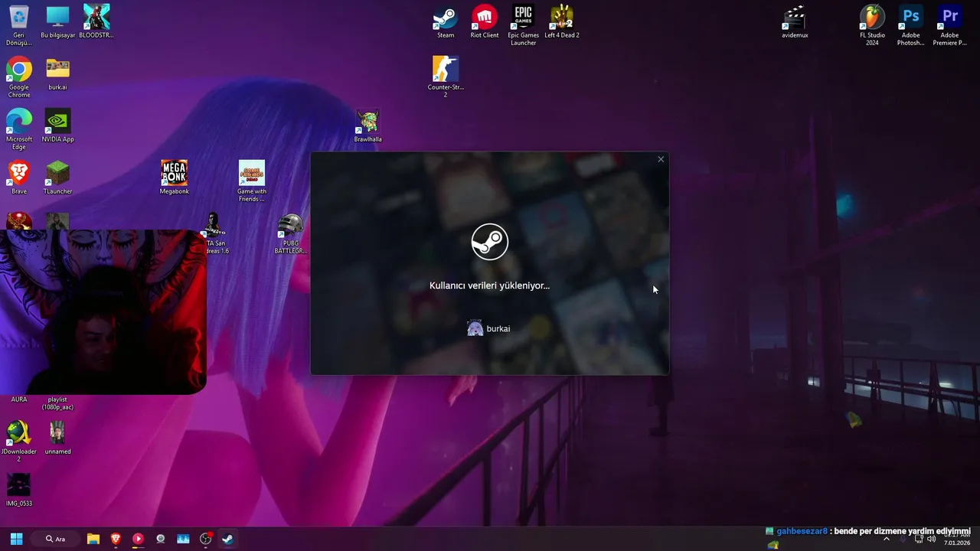Launch avidemux desktop shortcut

[x=795, y=21]
